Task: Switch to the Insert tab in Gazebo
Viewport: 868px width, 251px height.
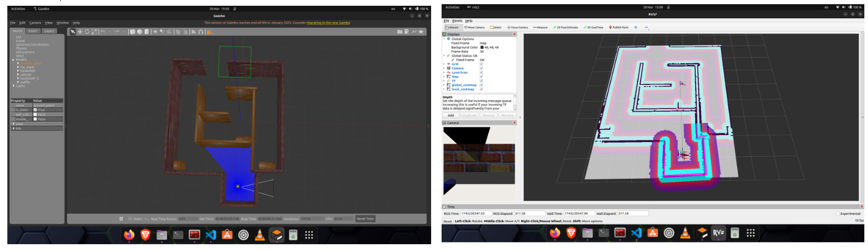Action: (x=33, y=31)
